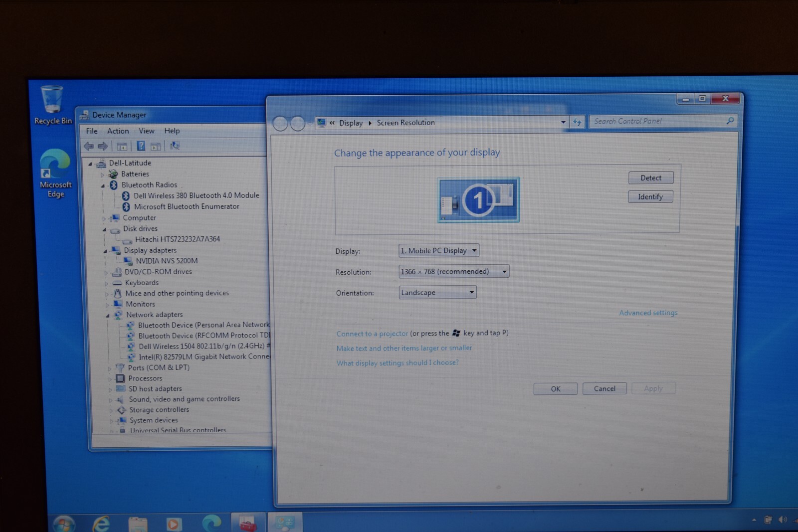
Task: Click the Properties pane toolbar icon
Action: (x=156, y=146)
